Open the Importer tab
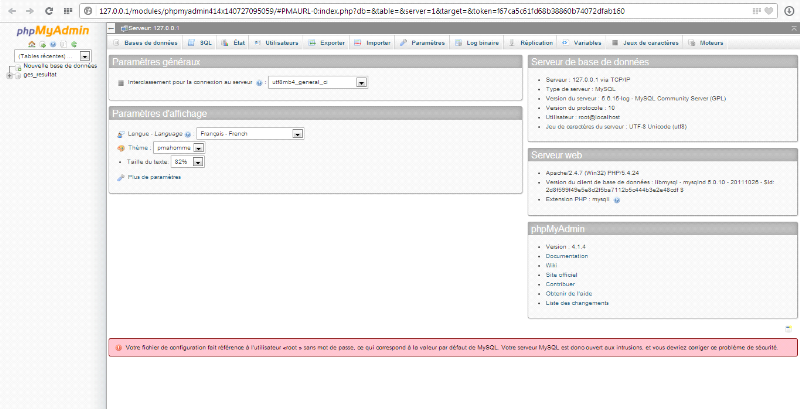 pos(372,43)
